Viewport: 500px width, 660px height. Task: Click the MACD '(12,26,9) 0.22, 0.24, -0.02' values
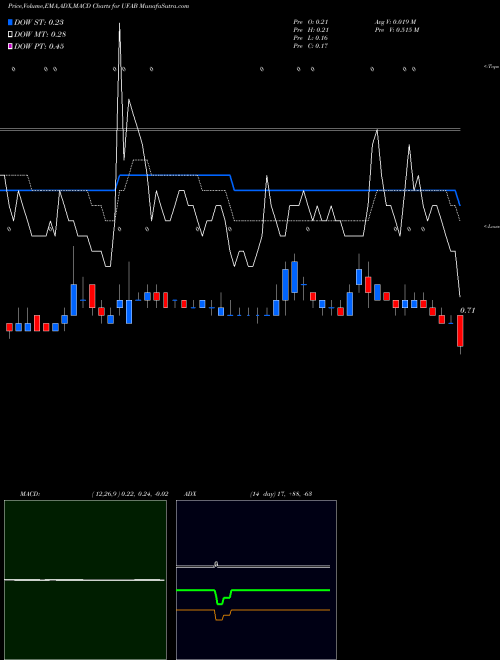click(130, 494)
